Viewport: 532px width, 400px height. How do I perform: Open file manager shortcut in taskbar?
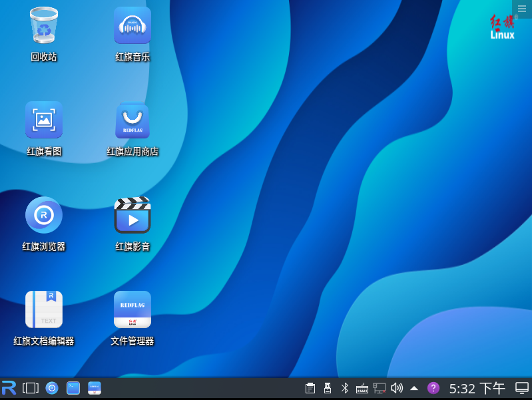[95, 388]
